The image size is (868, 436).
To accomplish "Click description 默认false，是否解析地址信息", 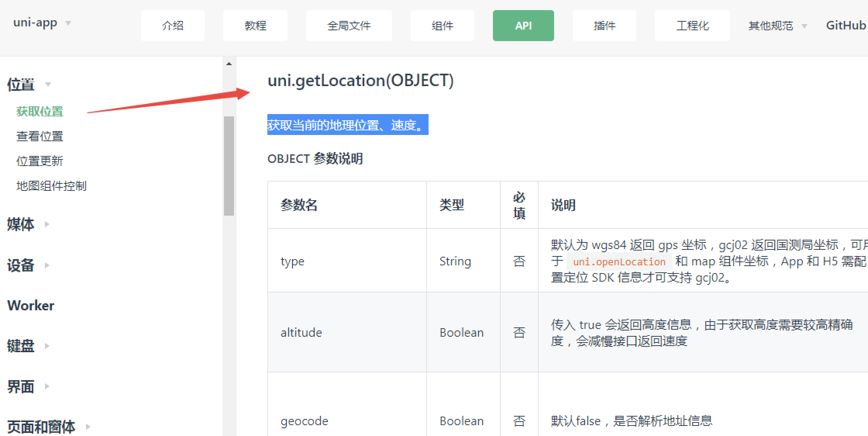I will [x=632, y=421].
